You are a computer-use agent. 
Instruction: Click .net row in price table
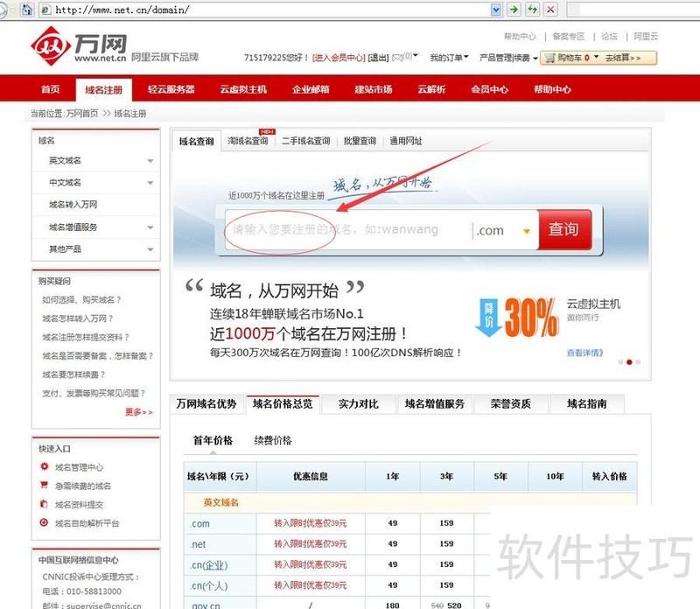point(337,544)
